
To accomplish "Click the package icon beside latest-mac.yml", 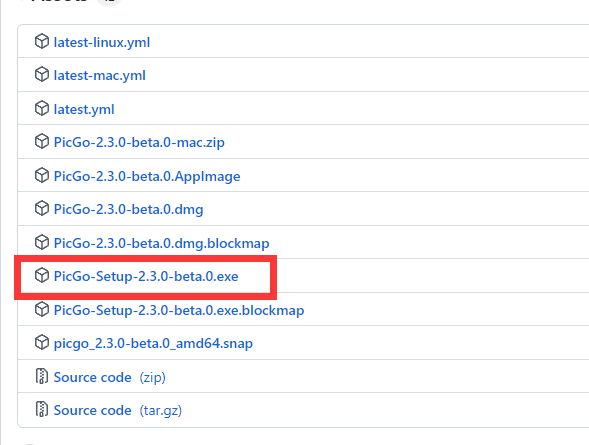I will (42, 74).
